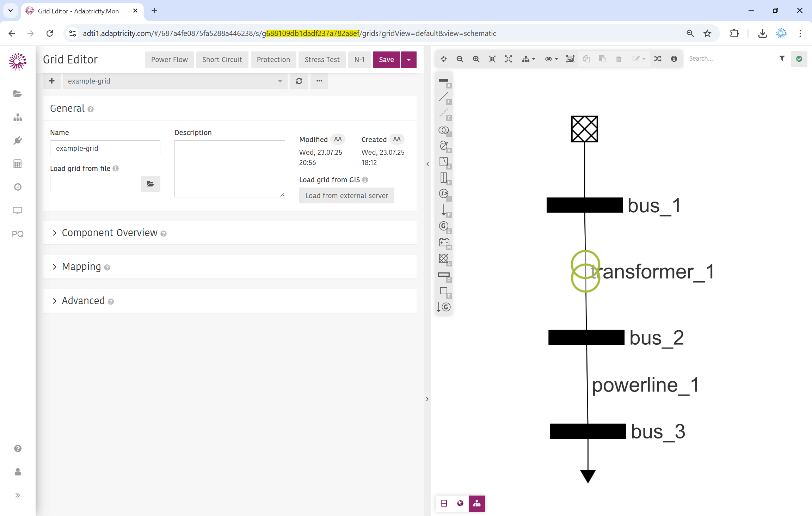Expand the Component Overview section
Viewport: 812px width, 516px height.
tap(109, 233)
